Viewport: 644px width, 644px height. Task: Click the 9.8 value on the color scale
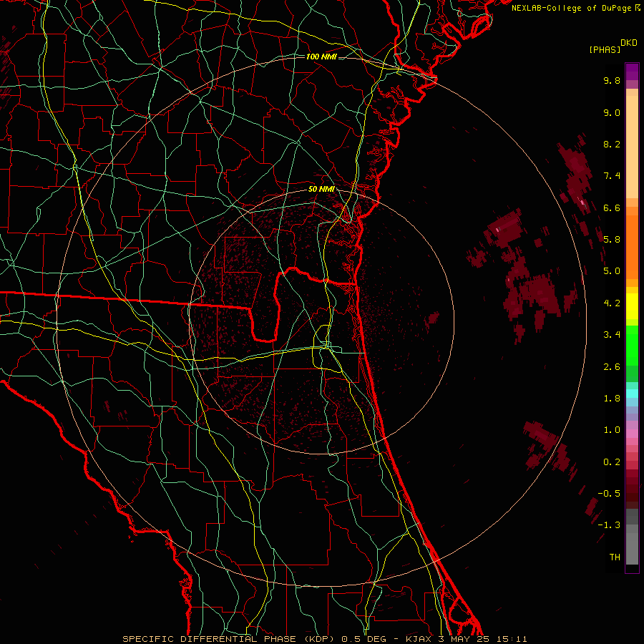coord(612,80)
